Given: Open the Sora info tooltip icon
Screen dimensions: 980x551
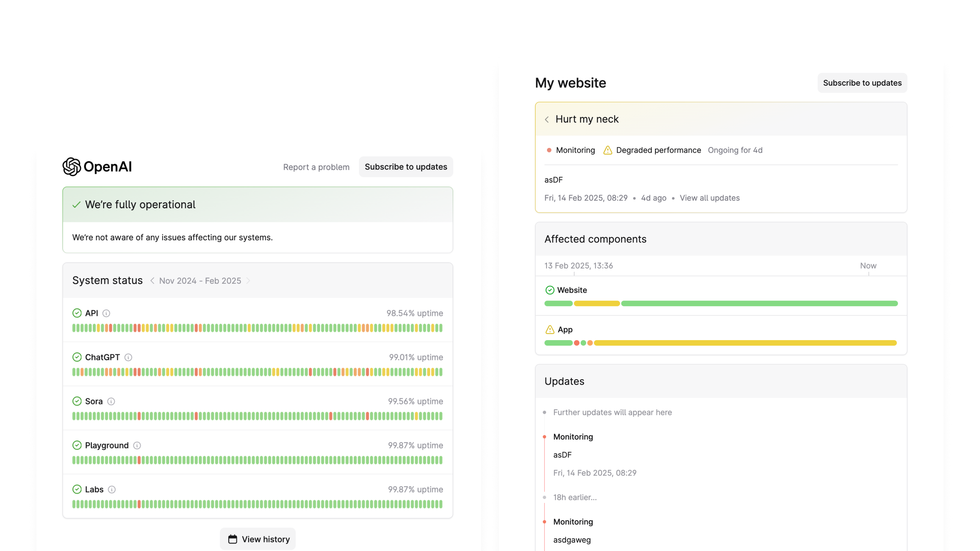Looking at the screenshot, I should click(x=111, y=402).
